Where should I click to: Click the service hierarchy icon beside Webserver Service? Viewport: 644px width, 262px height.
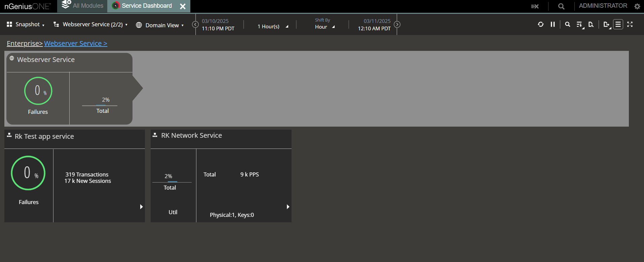(x=56, y=24)
